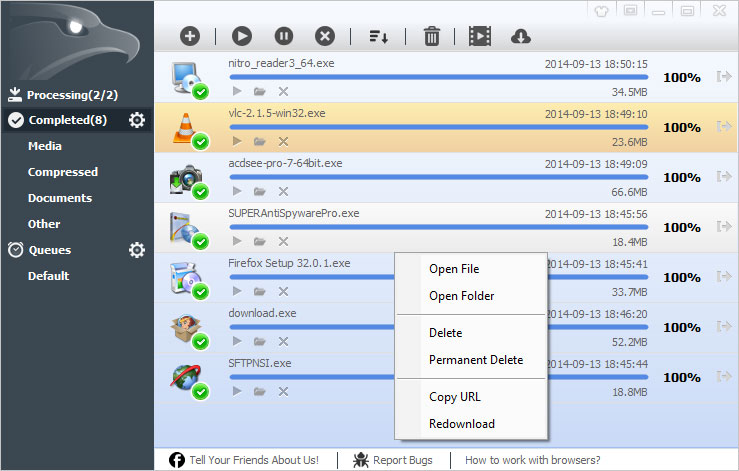Click play icon under SUPERAntiSpywarePro.exe

tap(237, 241)
